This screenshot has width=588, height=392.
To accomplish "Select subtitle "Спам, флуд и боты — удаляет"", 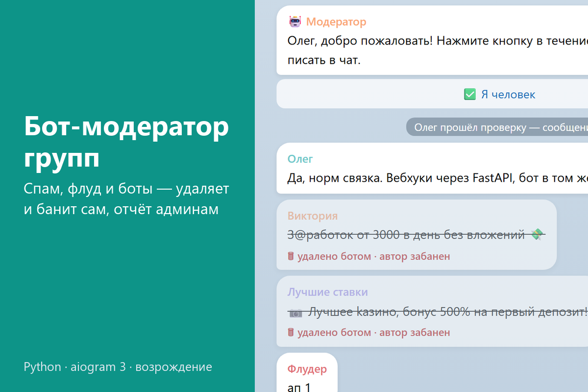I will click(126, 189).
